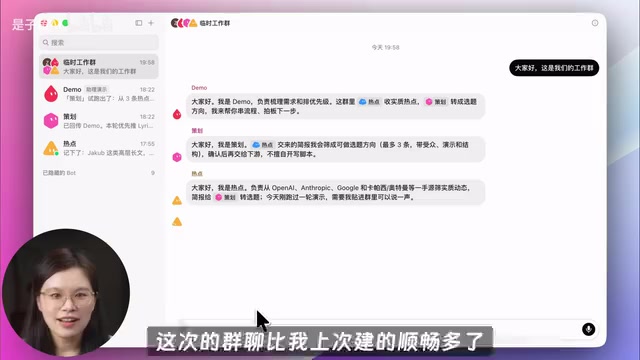640x360 pixels.
Task: Click the 策划 mention tag in 热点's message
Action: [226, 197]
